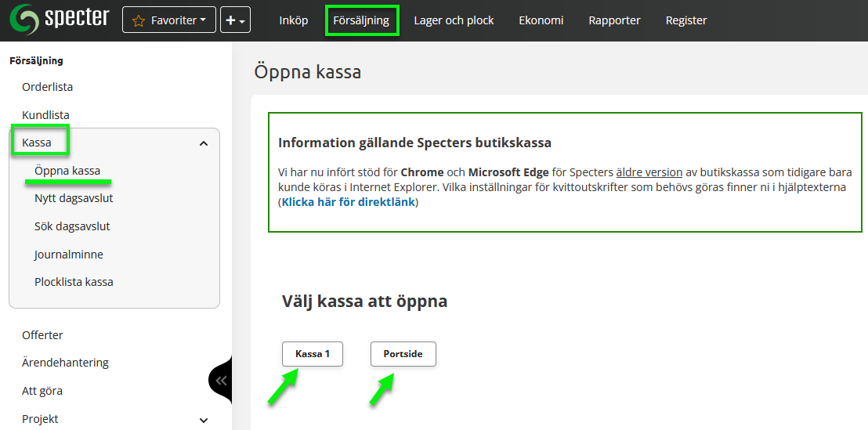Open the Ekonomi menu
The image size is (868, 430).
[541, 20]
